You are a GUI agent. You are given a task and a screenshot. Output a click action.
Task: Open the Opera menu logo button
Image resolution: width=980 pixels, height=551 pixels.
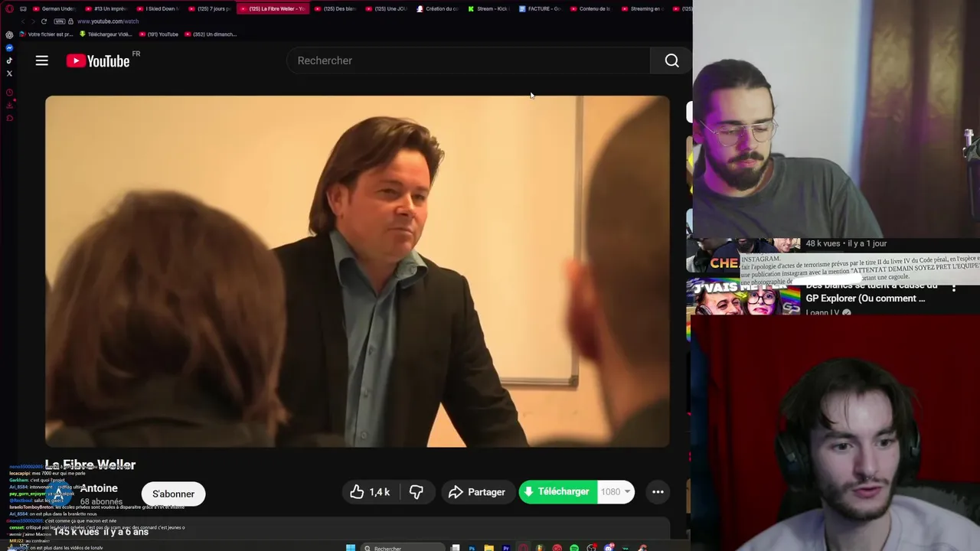tap(9, 8)
